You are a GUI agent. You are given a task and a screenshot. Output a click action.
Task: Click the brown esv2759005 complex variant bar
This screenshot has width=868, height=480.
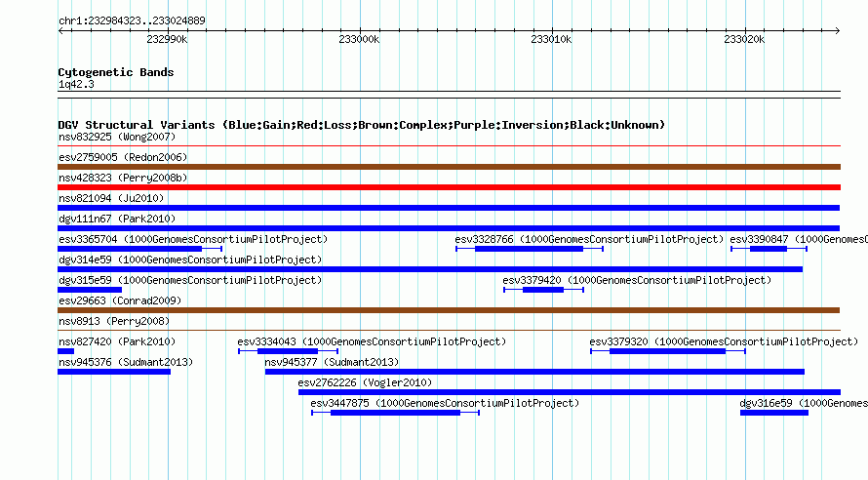[x=449, y=167]
